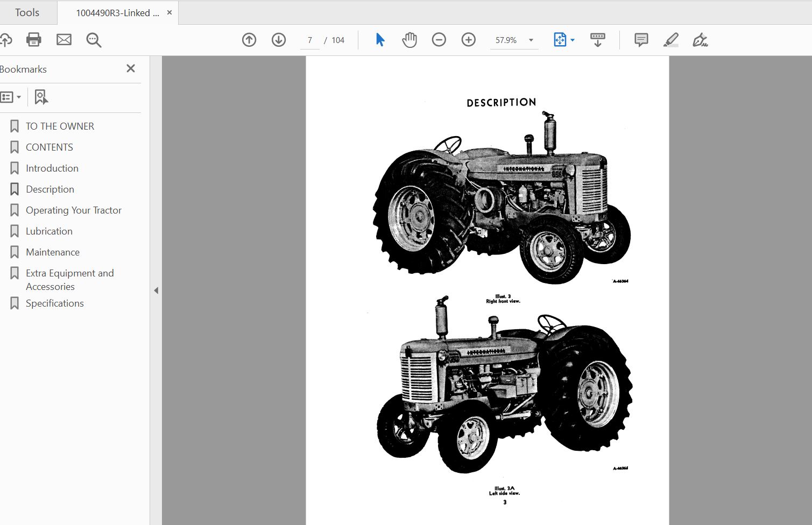The width and height of the screenshot is (812, 525).
Task: Switch to the 1004490R3-Linked document tab
Action: click(117, 13)
